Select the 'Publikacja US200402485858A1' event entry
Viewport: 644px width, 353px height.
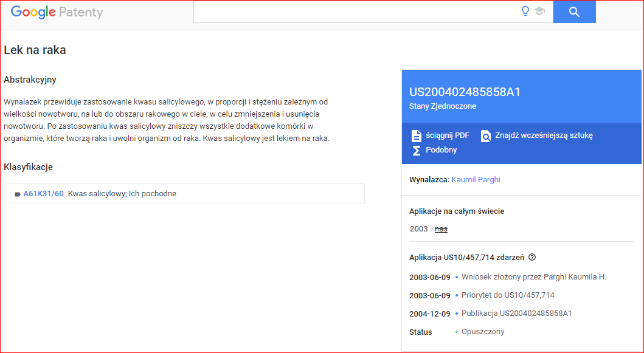pyautogui.click(x=516, y=314)
